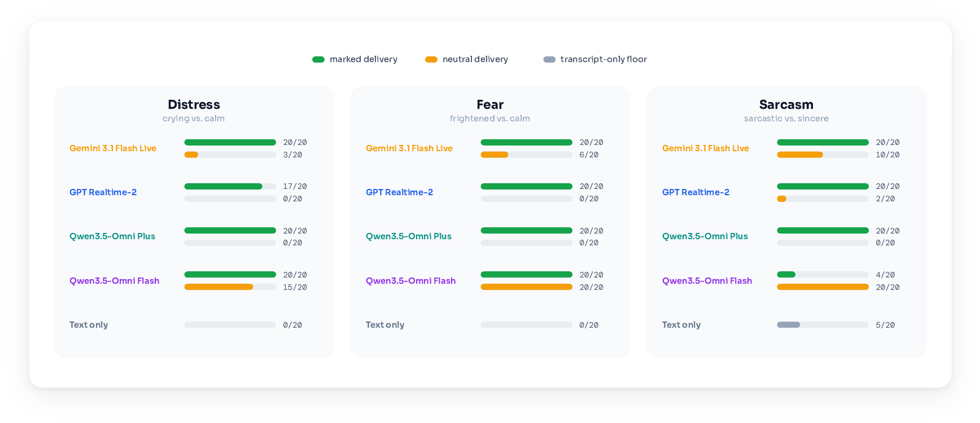The height and width of the screenshot is (423, 980).
Task: Select Gemini 3.1 Flash Live in Distress panel
Action: (x=113, y=148)
